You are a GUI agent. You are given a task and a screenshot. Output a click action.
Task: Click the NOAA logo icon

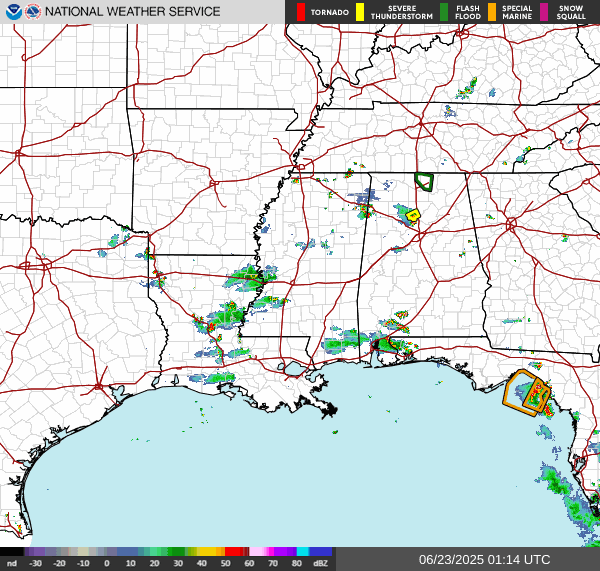pos(14,12)
